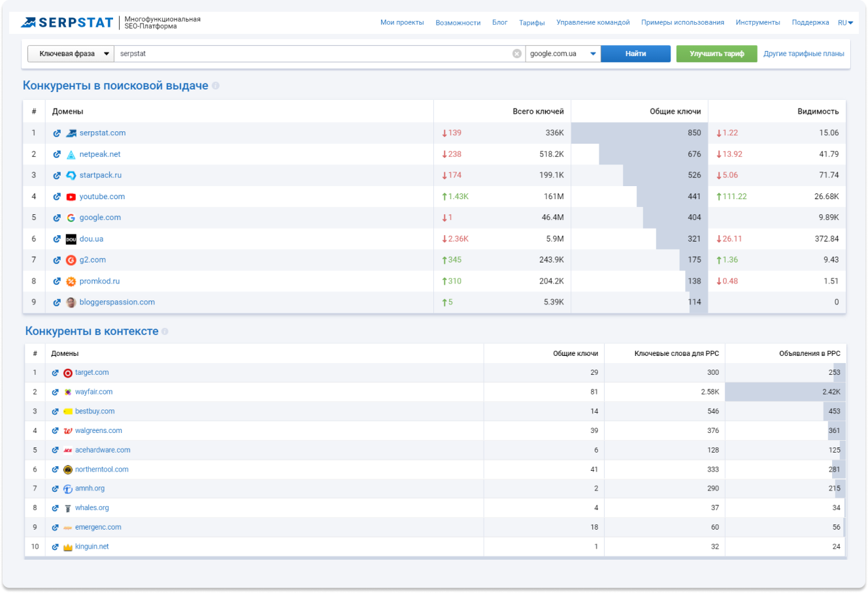Image resolution: width=868 pixels, height=593 pixels.
Task: Open external link icon for promkod.ru
Action: pos(57,281)
